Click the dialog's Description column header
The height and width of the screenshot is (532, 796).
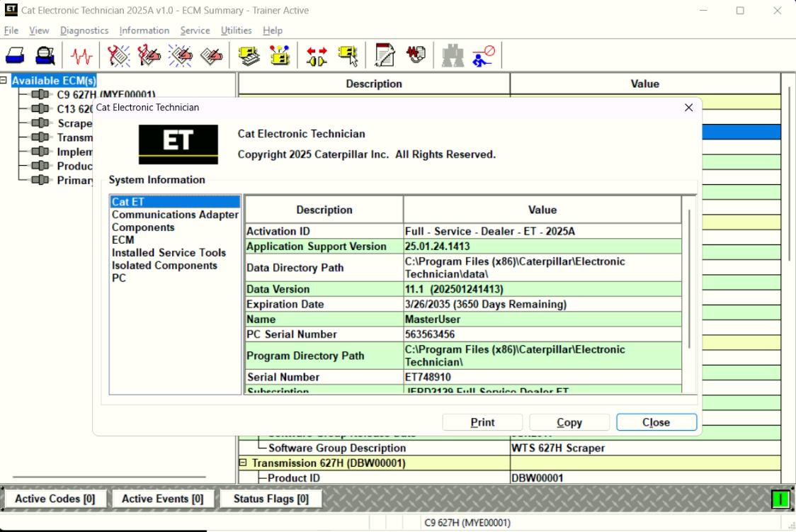click(x=324, y=210)
